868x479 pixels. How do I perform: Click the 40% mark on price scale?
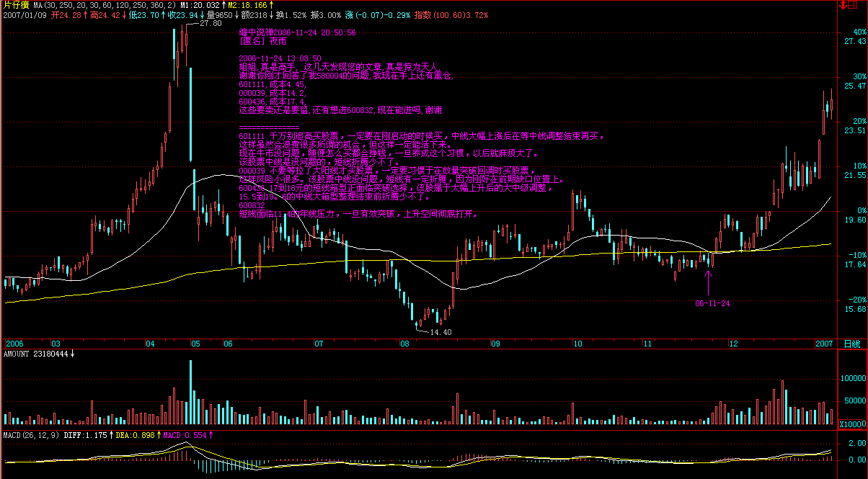(859, 32)
